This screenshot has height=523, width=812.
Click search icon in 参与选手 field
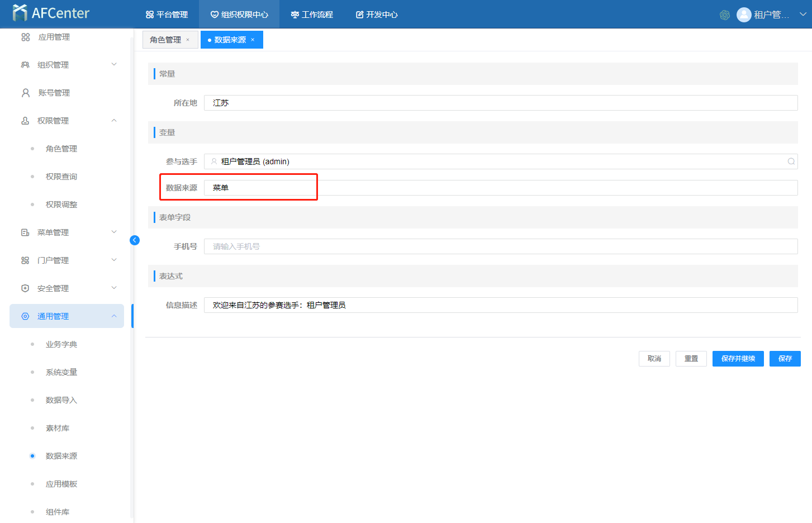coord(791,161)
